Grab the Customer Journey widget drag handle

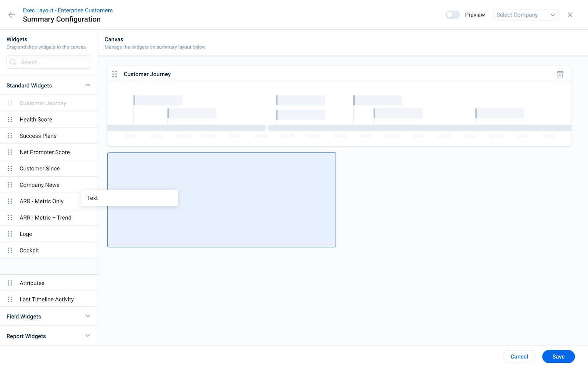pos(114,74)
